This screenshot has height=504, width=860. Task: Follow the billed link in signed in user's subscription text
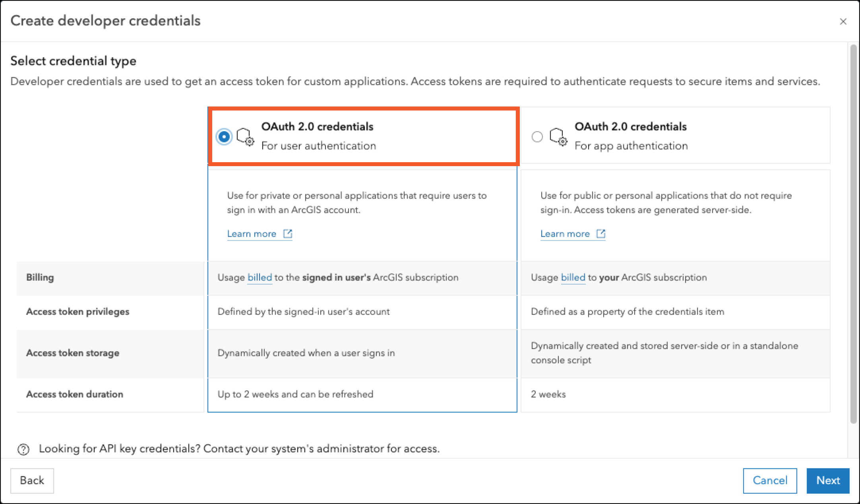point(260,277)
